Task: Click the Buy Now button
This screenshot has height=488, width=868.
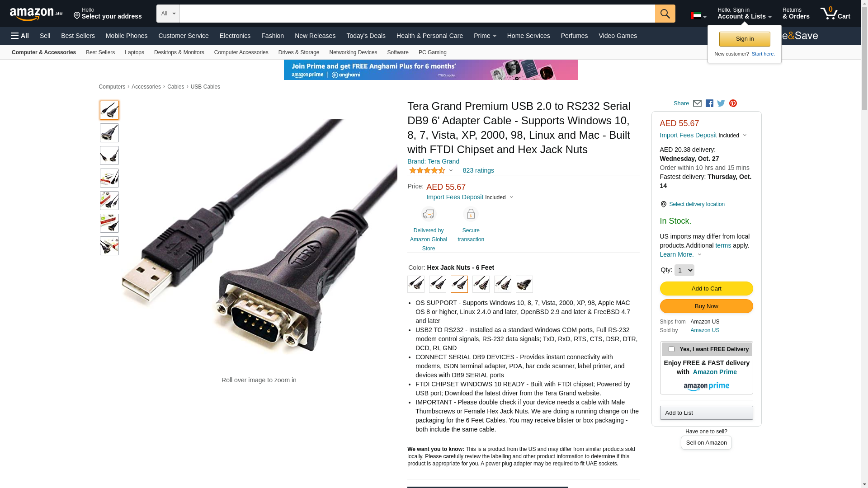Action: (x=706, y=306)
